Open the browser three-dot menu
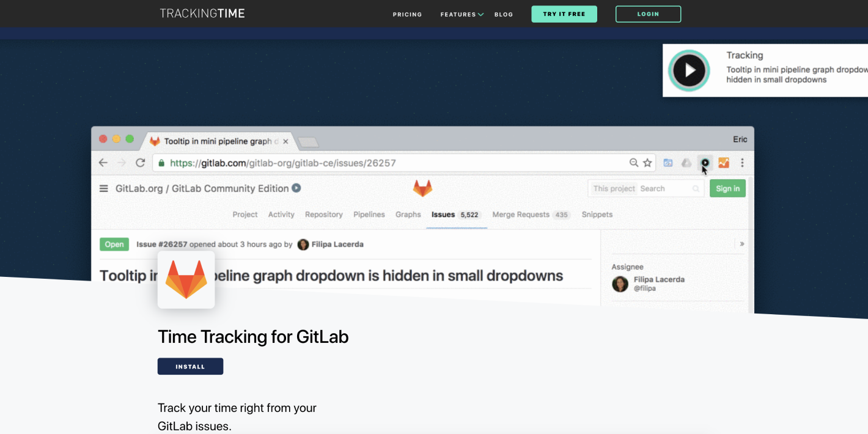The height and width of the screenshot is (434, 868). (x=742, y=163)
